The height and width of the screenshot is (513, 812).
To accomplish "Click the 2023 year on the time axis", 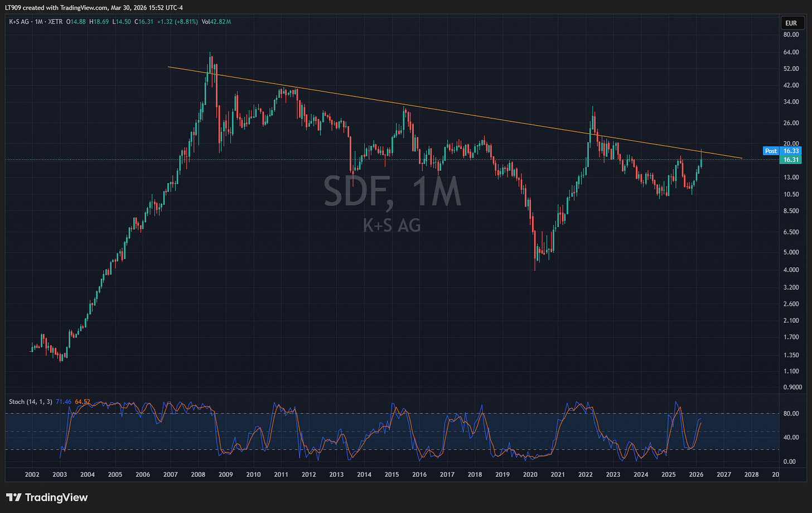I will point(613,474).
